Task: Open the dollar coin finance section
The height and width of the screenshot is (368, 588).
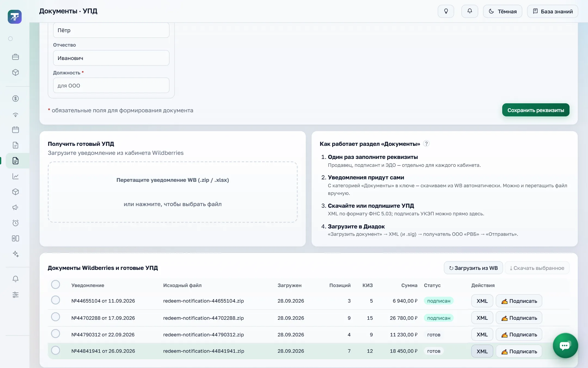Action: (16, 99)
